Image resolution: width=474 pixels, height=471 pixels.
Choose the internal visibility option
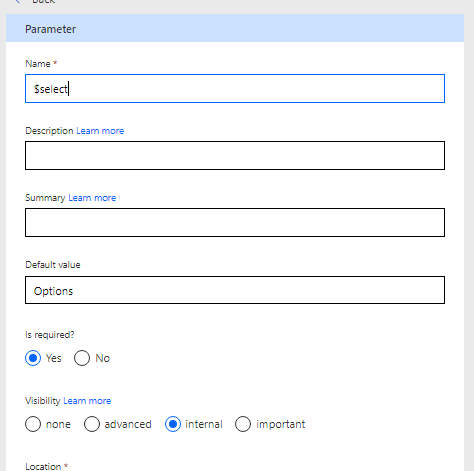point(173,424)
